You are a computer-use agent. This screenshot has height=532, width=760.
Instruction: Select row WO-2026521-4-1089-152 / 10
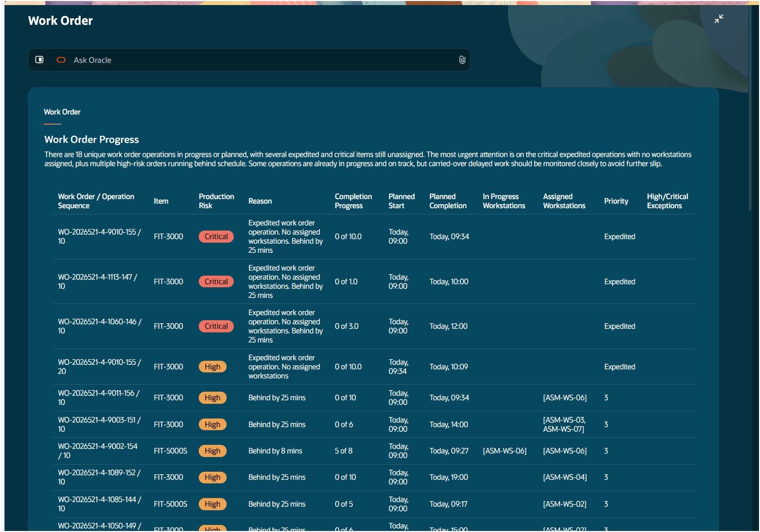373,477
